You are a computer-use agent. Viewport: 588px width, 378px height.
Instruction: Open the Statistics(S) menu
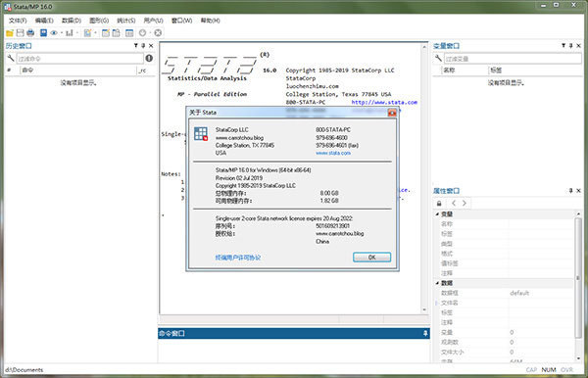pos(126,21)
